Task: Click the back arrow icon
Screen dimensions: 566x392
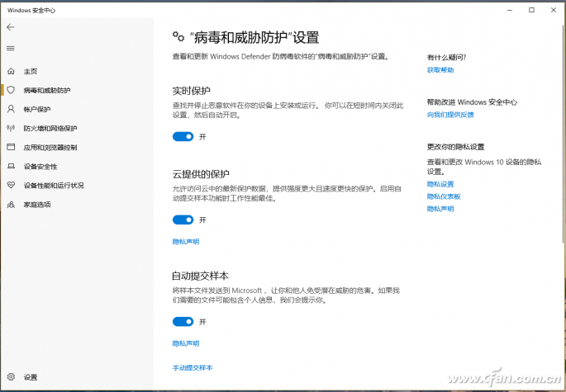Action: pos(11,27)
